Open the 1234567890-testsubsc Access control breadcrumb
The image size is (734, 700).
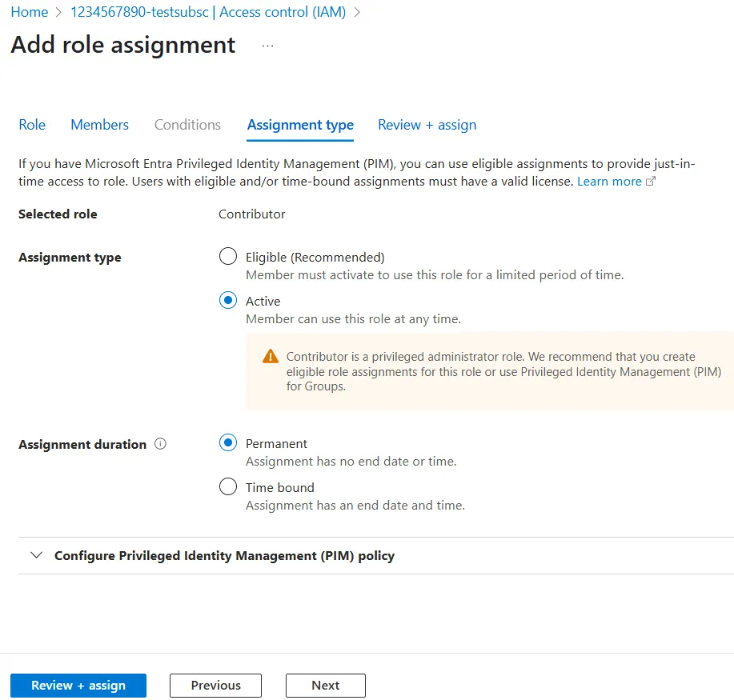207,13
